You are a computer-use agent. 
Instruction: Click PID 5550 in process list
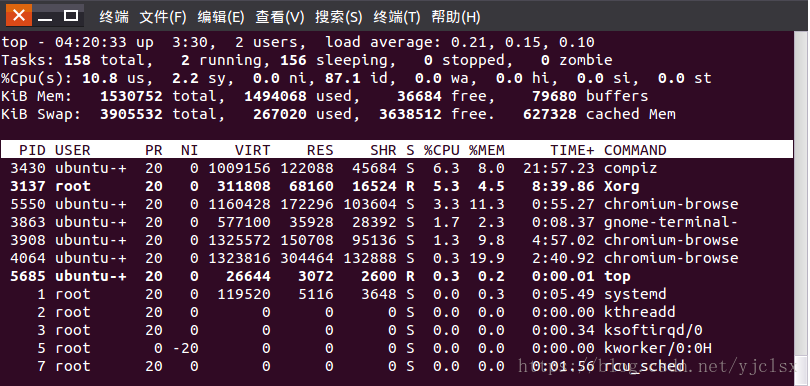pos(28,204)
